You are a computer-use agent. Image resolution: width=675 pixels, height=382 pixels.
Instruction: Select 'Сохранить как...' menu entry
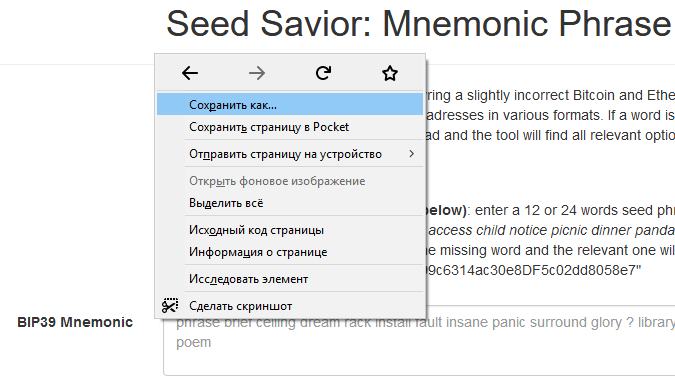point(290,105)
